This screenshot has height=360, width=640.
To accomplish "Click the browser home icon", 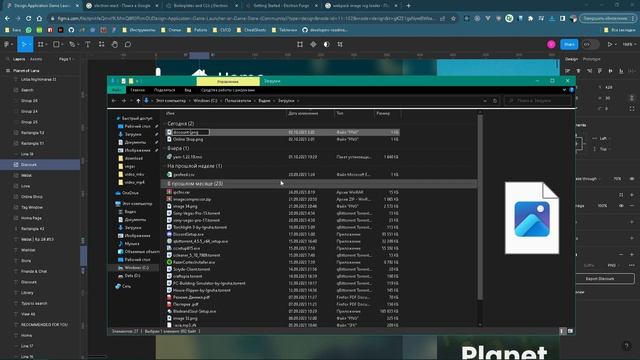I will tap(39, 18).
